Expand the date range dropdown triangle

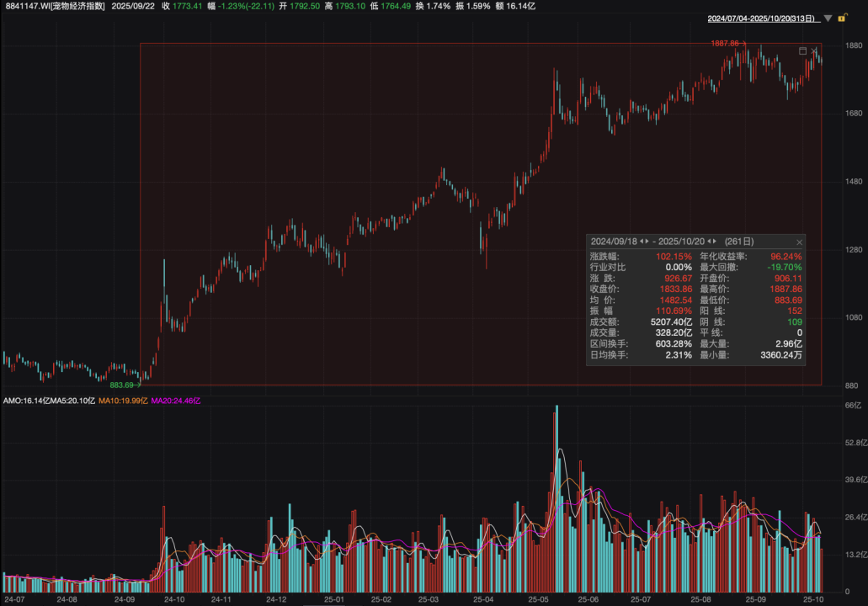tap(828, 19)
